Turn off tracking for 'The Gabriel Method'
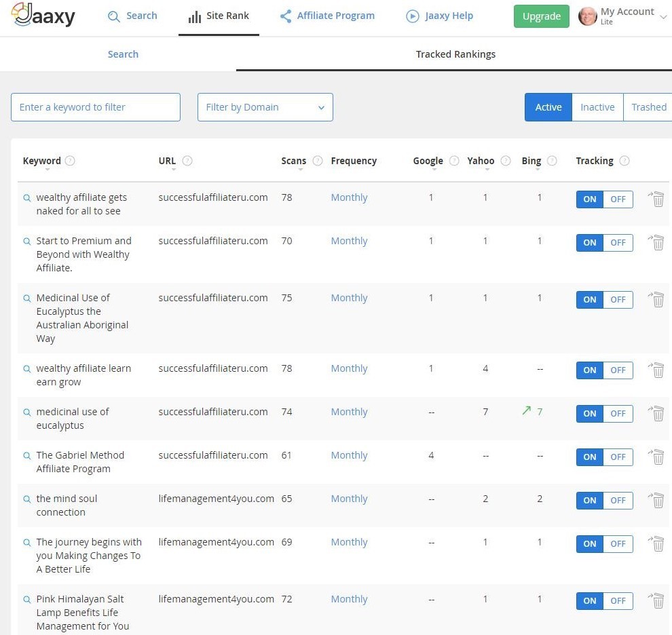672x635 pixels. point(618,457)
